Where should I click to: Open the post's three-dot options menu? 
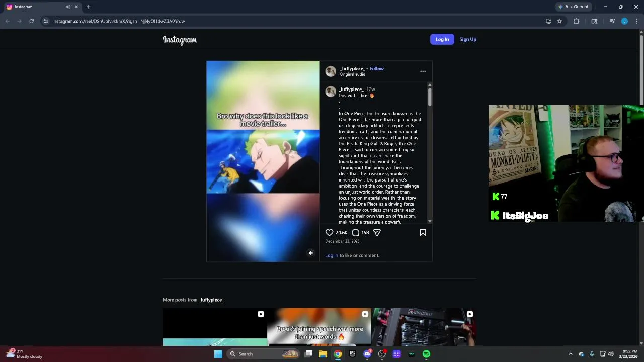click(423, 71)
